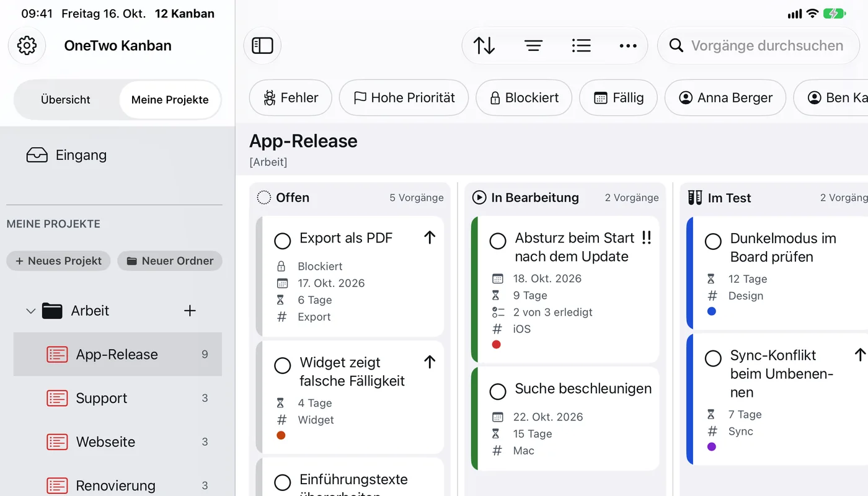This screenshot has width=868, height=496.
Task: Filter by Hohe Priorität
Action: click(x=404, y=98)
